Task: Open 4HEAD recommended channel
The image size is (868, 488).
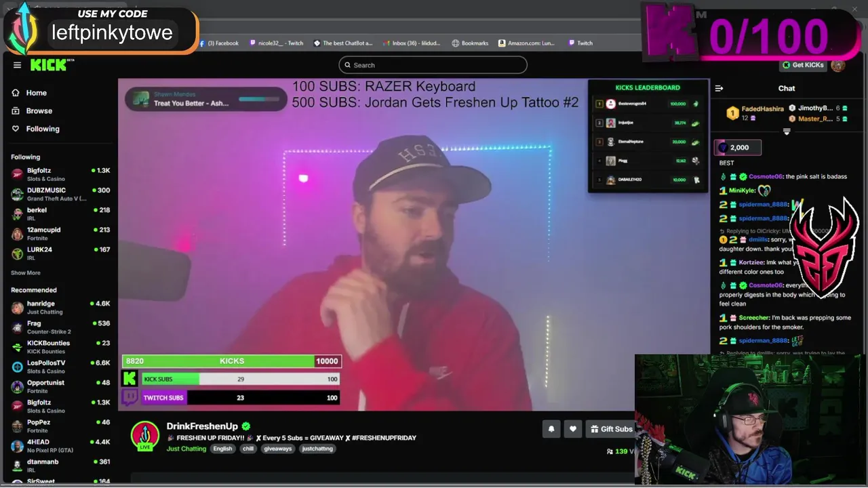Action: [60, 445]
